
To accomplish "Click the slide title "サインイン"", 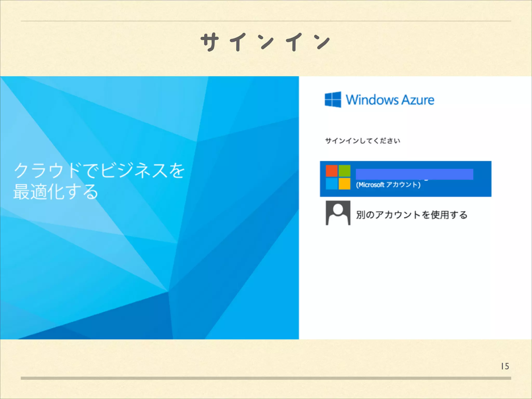I will (265, 42).
